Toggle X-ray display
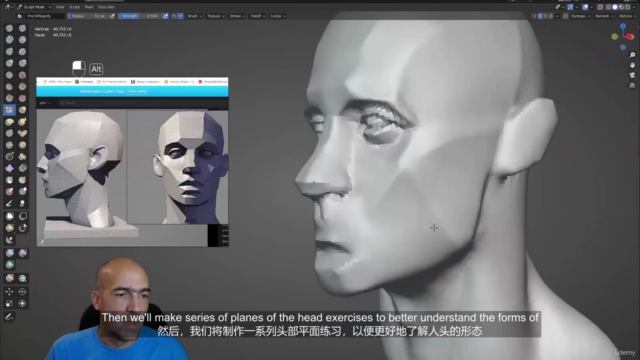This screenshot has height=360, width=640. pos(600,7)
